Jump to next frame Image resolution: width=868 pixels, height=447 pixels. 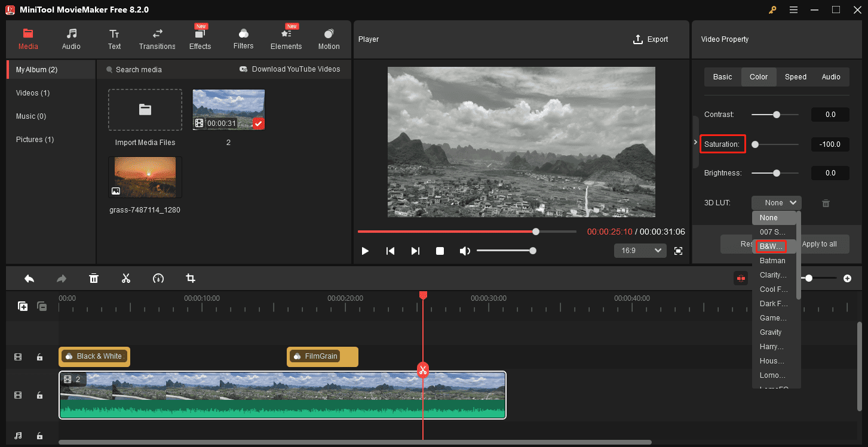pos(415,251)
